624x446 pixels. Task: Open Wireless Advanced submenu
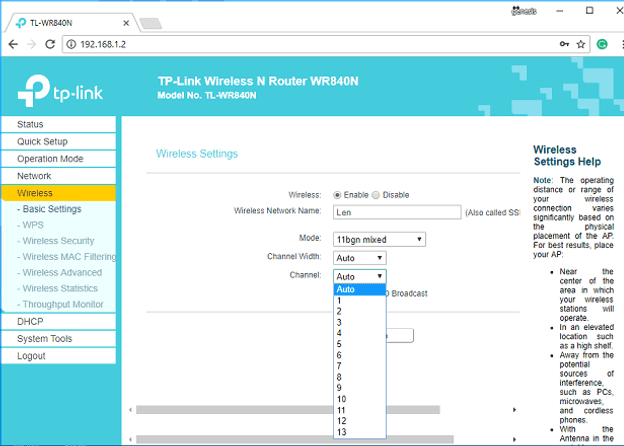coord(59,273)
